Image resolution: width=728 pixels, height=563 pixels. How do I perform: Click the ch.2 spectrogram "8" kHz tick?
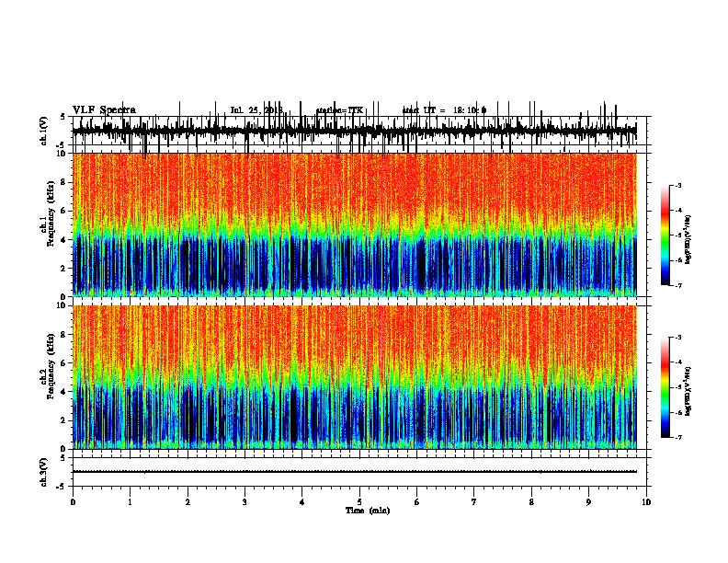(63, 335)
